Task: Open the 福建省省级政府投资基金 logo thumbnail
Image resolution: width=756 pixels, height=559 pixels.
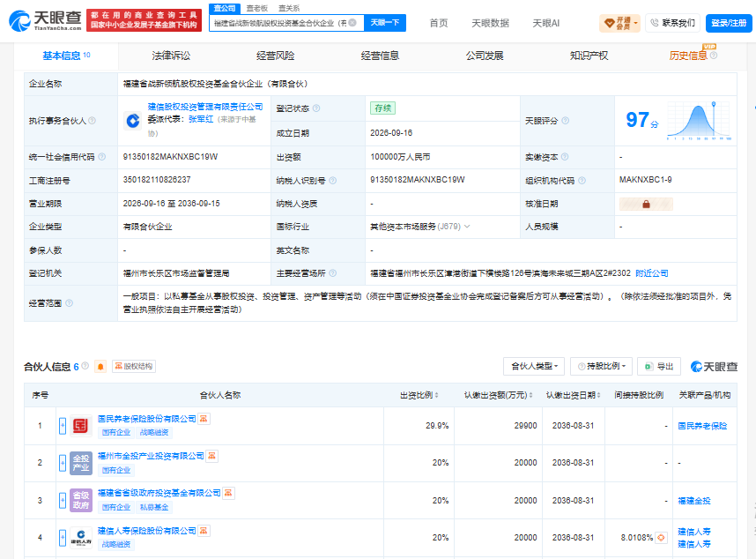Action: [80, 500]
